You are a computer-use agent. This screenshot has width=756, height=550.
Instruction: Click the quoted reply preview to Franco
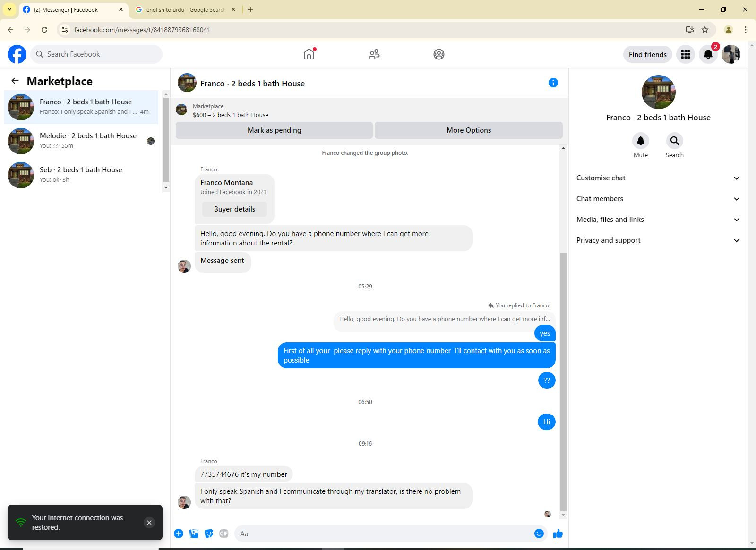click(445, 319)
